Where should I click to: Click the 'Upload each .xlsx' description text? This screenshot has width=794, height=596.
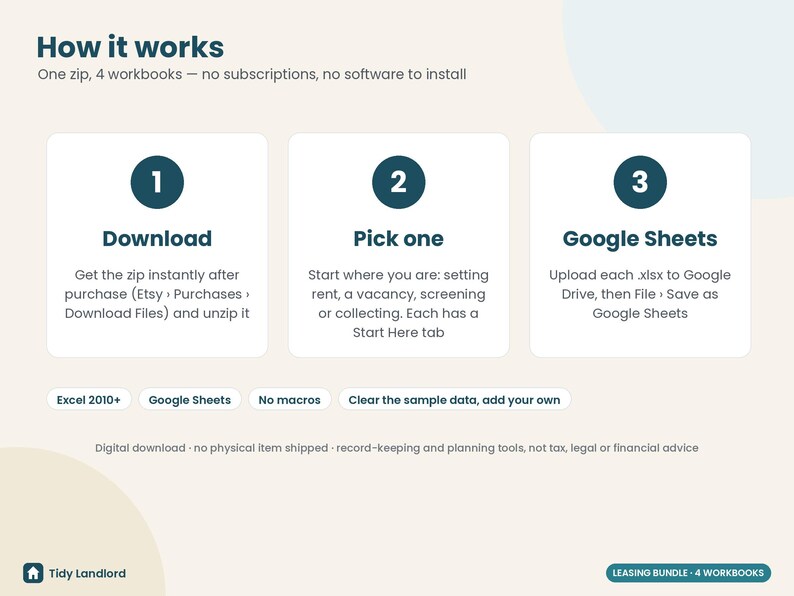pos(640,294)
